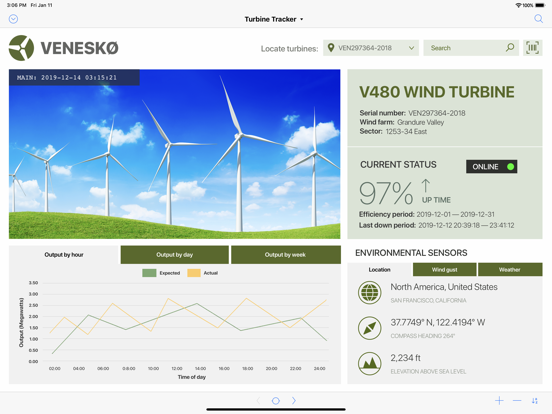The width and height of the screenshot is (552, 414).
Task: Expand the VEN297364-2018 turbine dropdown
Action: 371,48
